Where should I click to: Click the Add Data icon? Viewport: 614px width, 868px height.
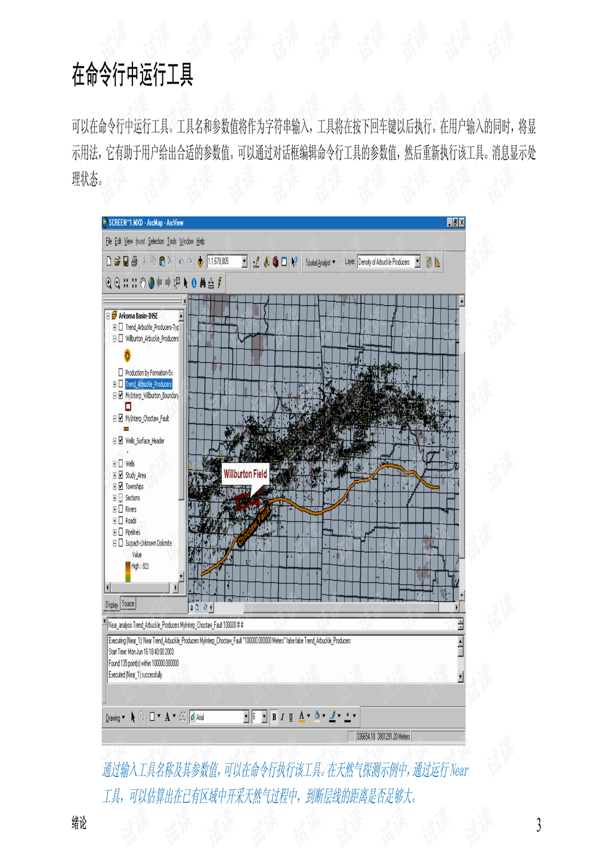pos(200,262)
